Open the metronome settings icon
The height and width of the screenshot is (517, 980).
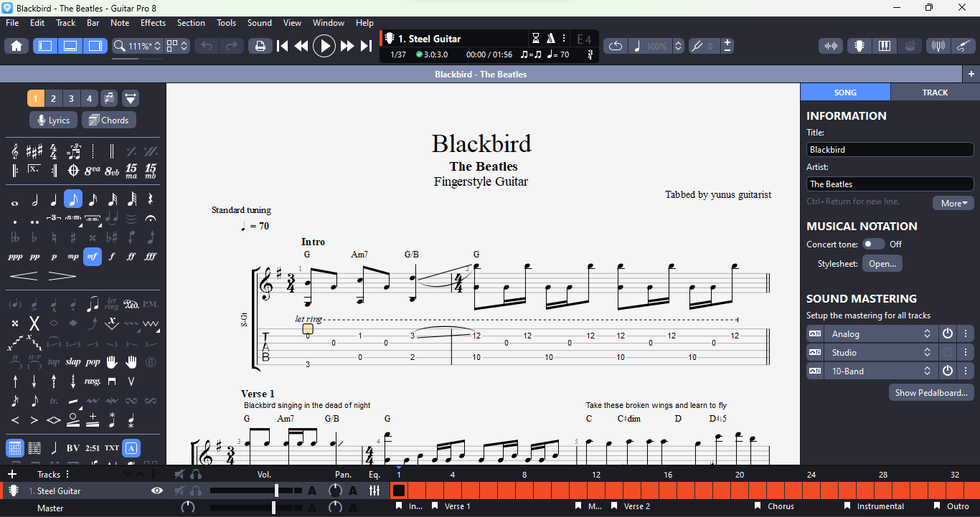[550, 39]
